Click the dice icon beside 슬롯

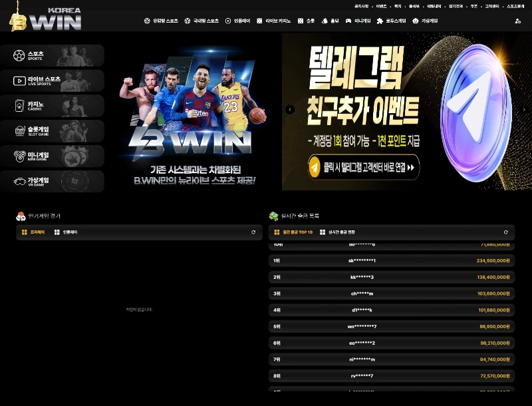(x=301, y=21)
